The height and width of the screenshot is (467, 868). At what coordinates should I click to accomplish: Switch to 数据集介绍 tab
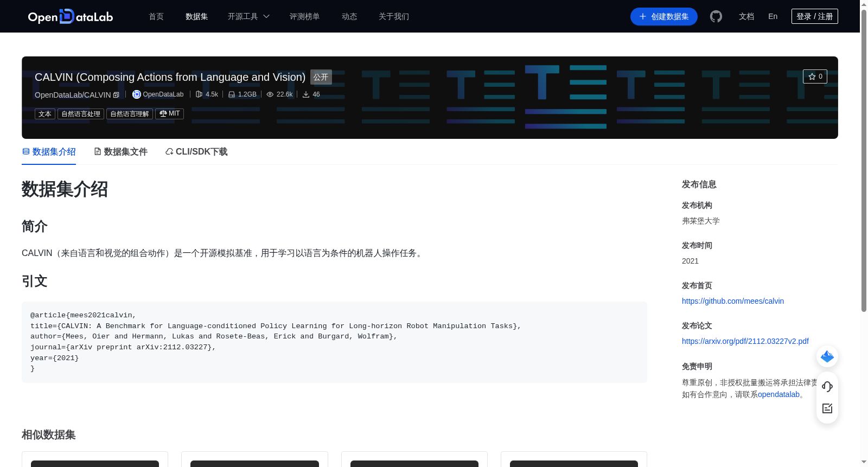49,152
